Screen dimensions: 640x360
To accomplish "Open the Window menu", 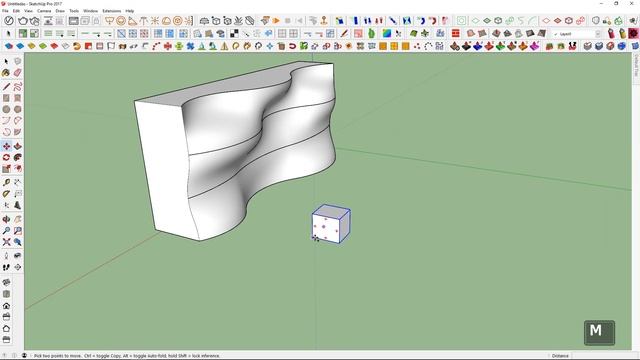I will pos(91,11).
